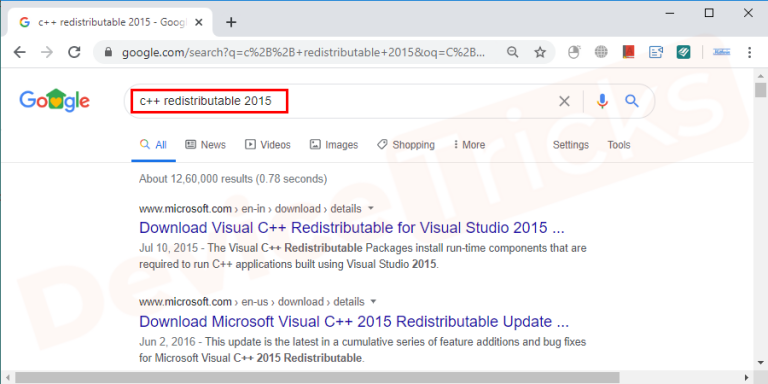Maximize the Chrome window
768x384 pixels.
click(709, 13)
